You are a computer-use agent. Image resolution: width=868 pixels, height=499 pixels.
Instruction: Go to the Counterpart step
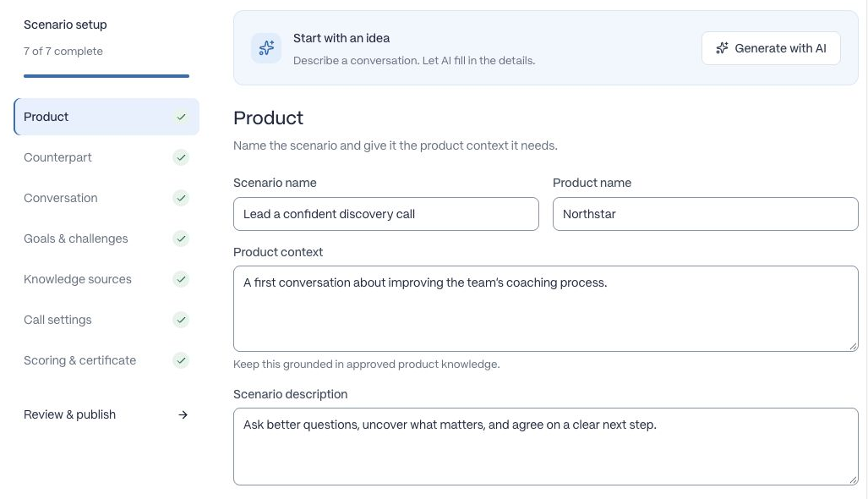click(x=106, y=157)
